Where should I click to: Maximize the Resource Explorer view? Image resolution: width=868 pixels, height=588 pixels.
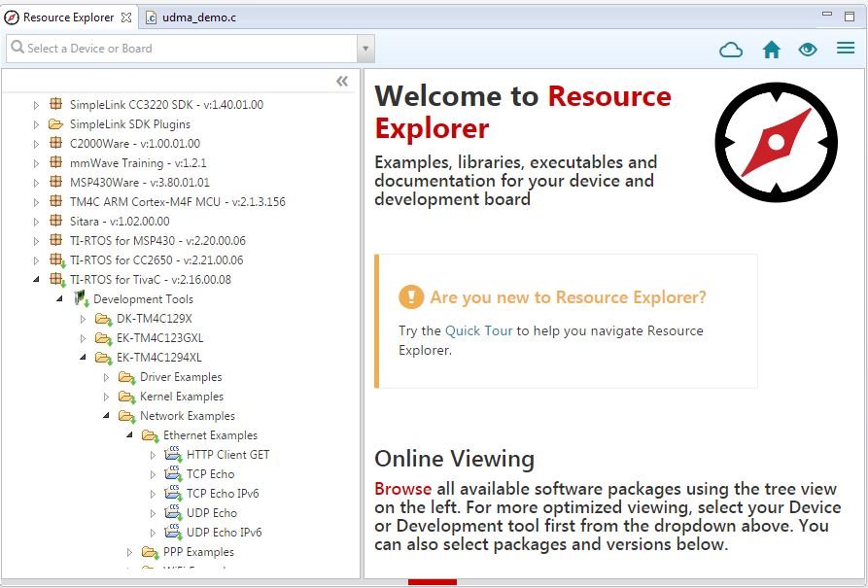(850, 17)
